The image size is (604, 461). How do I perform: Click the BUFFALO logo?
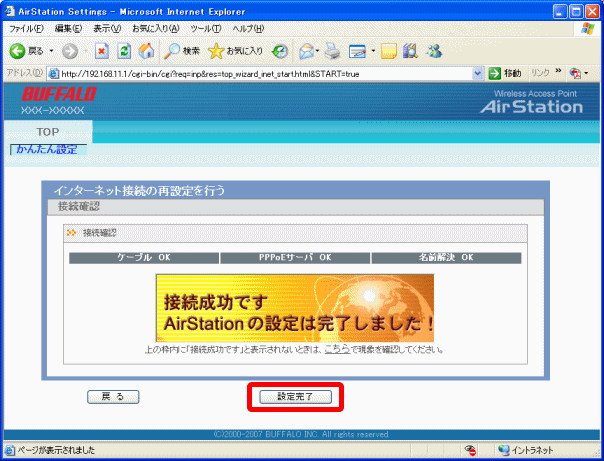pos(59,94)
